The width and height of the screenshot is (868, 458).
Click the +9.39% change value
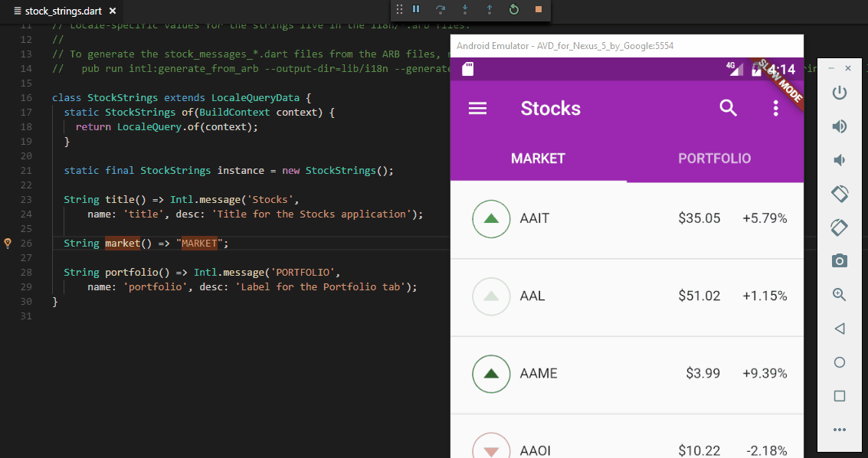pos(765,374)
